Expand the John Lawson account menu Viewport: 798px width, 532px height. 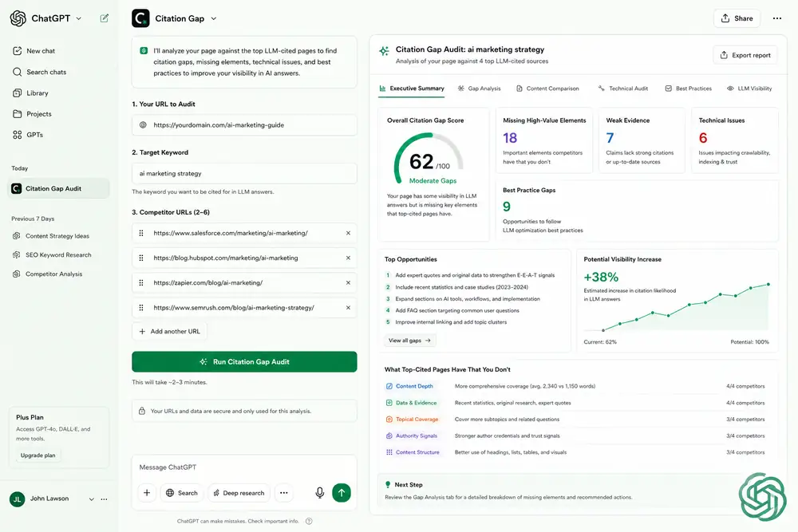[x=92, y=499]
